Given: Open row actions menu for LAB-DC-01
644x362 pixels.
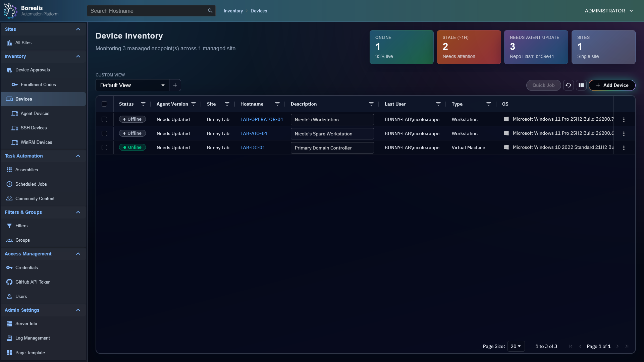Looking at the screenshot, I should coord(624,148).
